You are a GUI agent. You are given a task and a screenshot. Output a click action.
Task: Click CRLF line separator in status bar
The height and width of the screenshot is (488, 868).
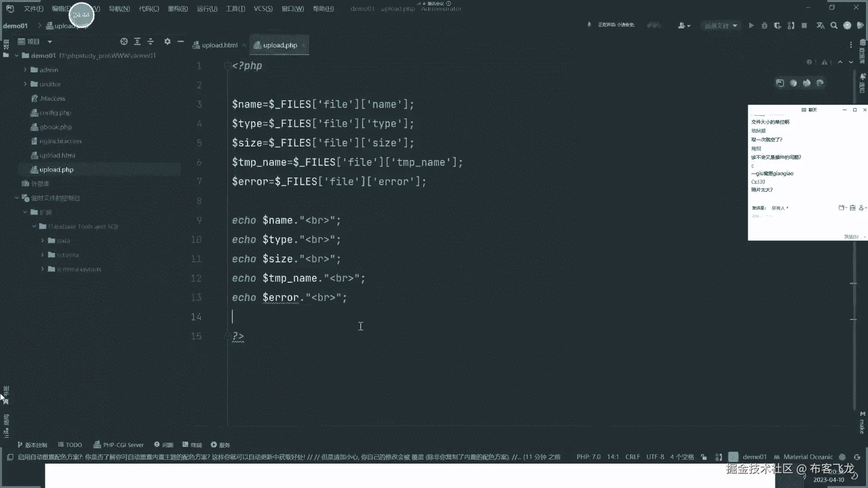tap(632, 457)
